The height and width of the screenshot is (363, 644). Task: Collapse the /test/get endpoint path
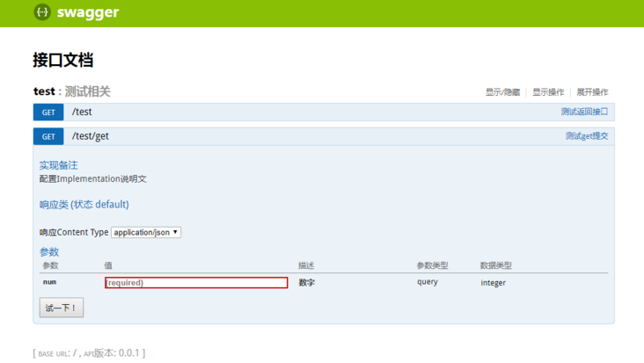pyautogui.click(x=91, y=136)
